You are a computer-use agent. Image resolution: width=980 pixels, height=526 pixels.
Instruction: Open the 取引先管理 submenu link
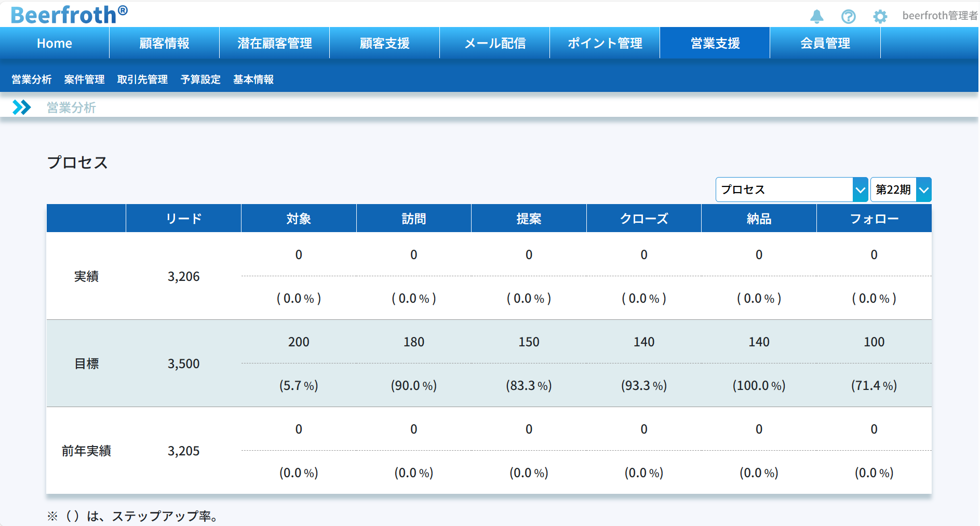point(142,79)
